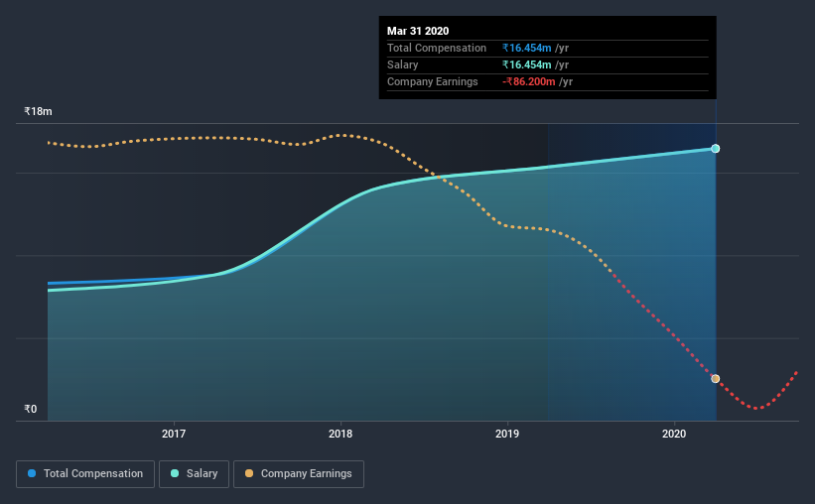Click the blue Total Compensation legend dot
Viewport: 815px width, 504px height.
click(32, 473)
